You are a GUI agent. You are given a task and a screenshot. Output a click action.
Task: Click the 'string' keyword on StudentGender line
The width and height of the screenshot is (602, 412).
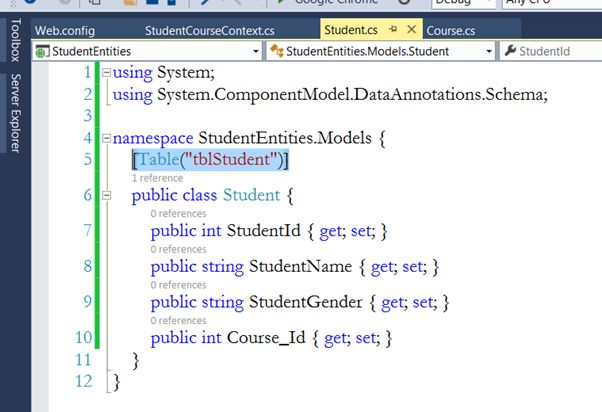[x=223, y=303]
